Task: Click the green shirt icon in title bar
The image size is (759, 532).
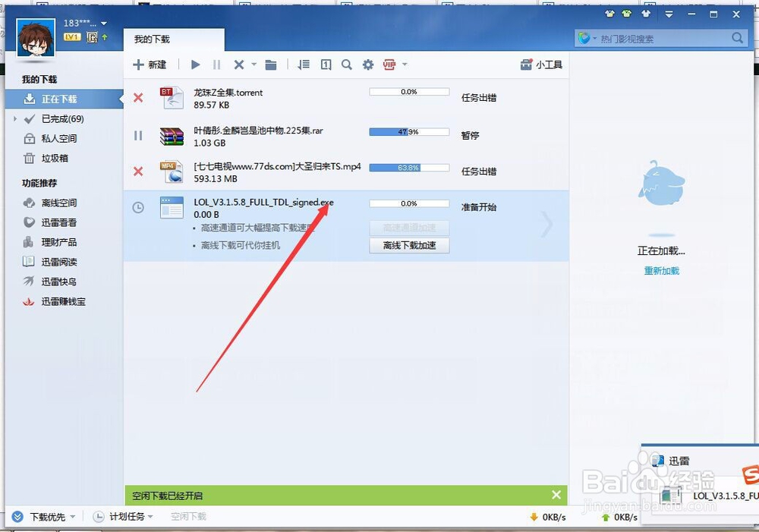Action: tap(627, 14)
